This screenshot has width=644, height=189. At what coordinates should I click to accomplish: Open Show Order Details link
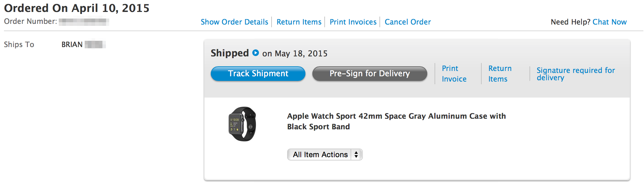234,22
